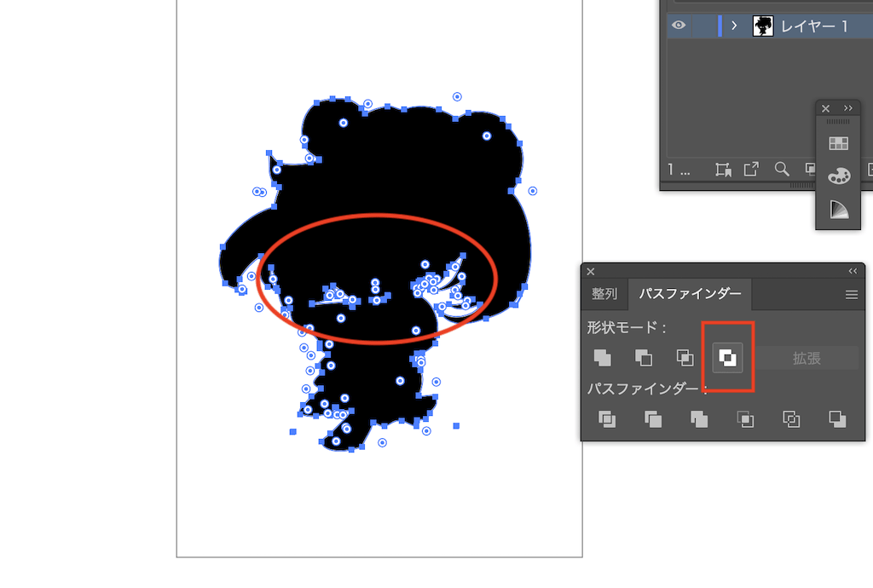Screen dimensions: 873x588
Task: Open the Color Guide panel icon
Action: pyautogui.click(x=839, y=209)
